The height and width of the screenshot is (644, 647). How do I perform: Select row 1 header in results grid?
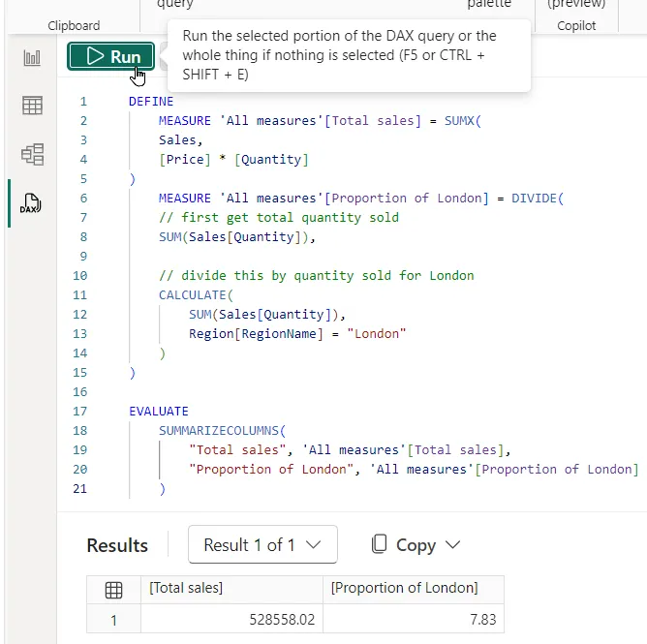point(113,618)
